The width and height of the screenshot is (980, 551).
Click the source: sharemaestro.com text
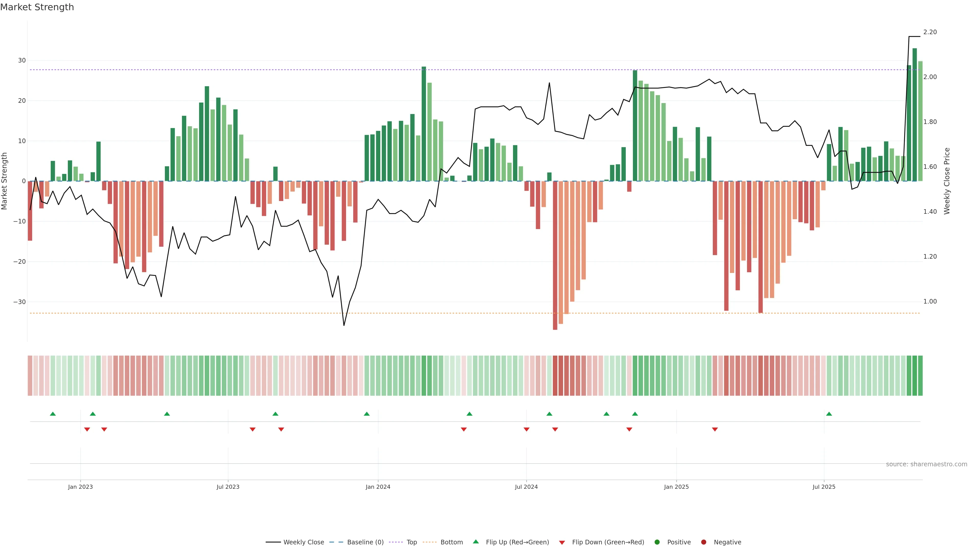[926, 464]
